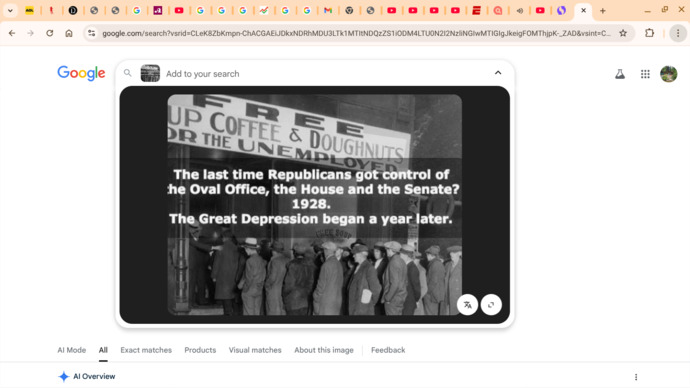Click the rotate/reset crop image button
The image size is (690, 388).
pos(491,304)
